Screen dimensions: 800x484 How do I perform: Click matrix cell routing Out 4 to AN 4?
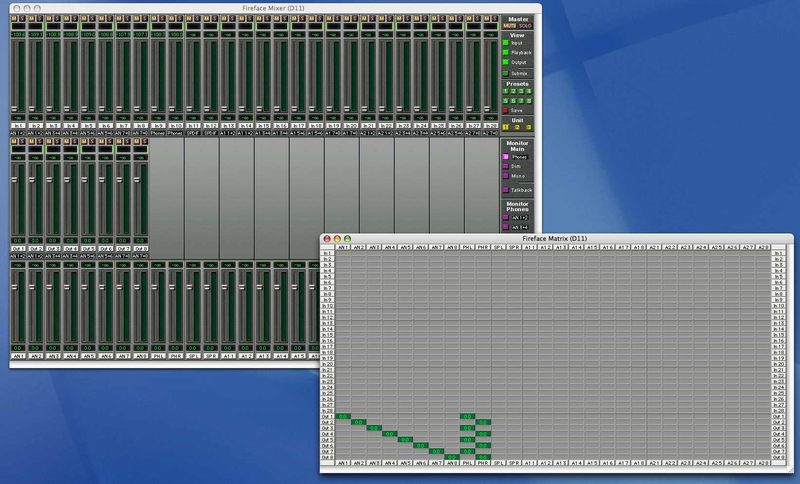pyautogui.click(x=390, y=434)
